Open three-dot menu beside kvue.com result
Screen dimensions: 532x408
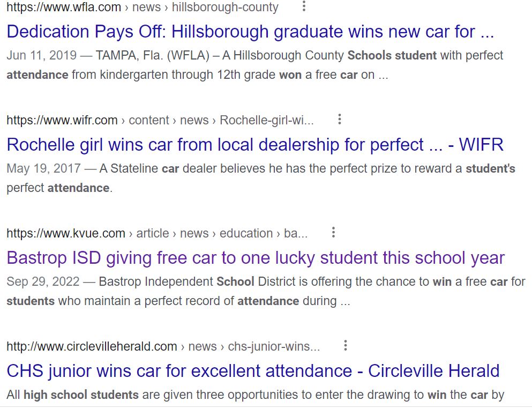(334, 232)
